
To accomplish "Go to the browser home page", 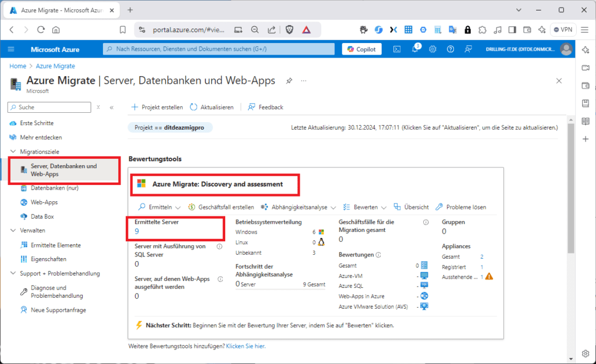I will (56, 30).
